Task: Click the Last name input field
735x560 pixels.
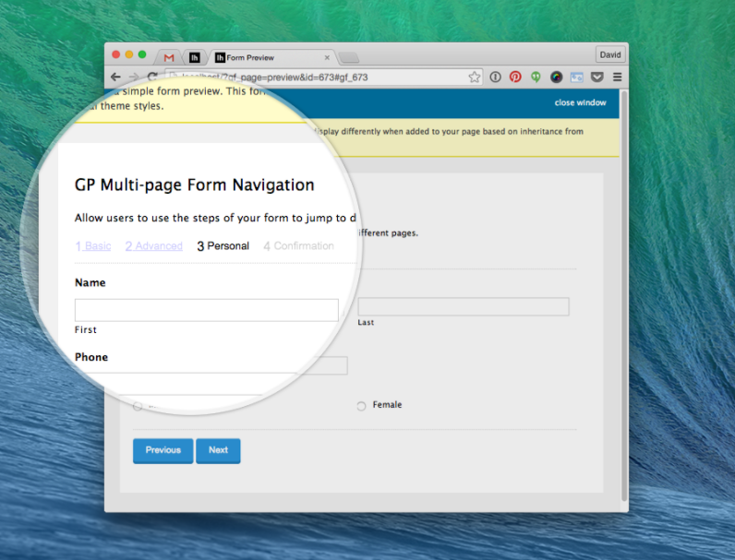Action: [464, 306]
